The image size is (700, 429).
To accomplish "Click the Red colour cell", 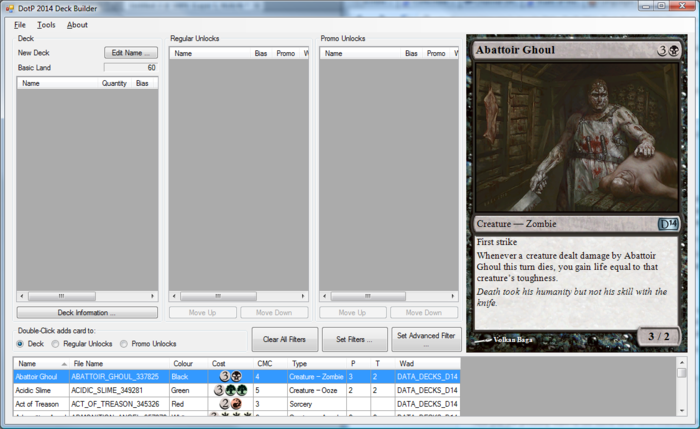I will point(188,404).
